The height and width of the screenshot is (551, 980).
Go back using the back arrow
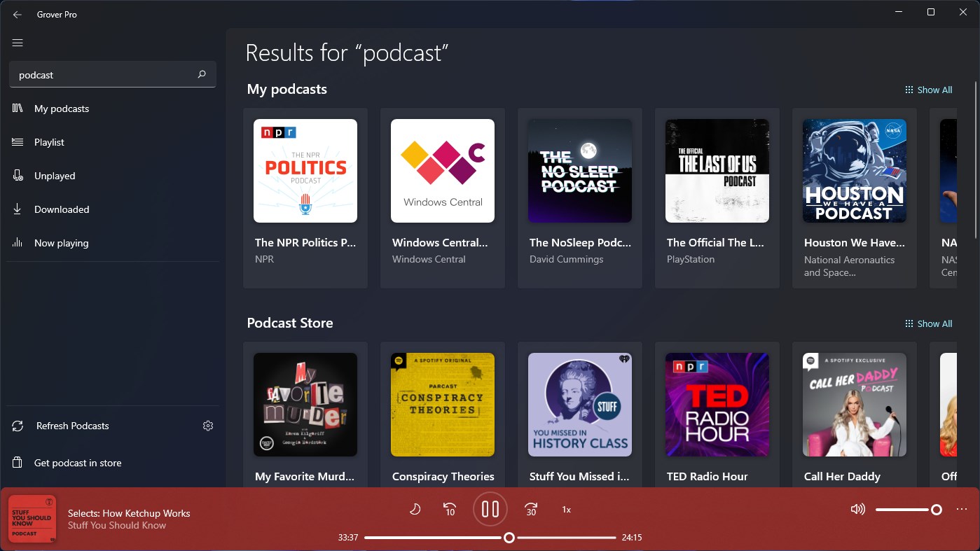pyautogui.click(x=18, y=14)
